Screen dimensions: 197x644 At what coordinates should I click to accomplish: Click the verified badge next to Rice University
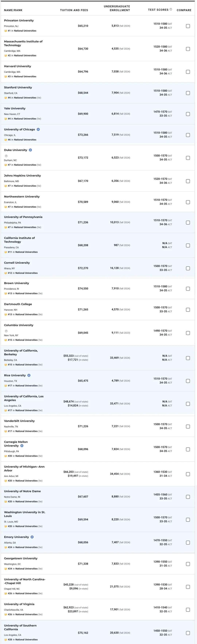pyautogui.click(x=29, y=375)
